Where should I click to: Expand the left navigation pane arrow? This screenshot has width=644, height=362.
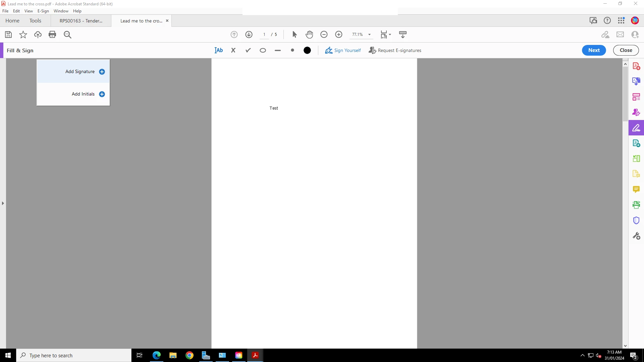point(3,203)
